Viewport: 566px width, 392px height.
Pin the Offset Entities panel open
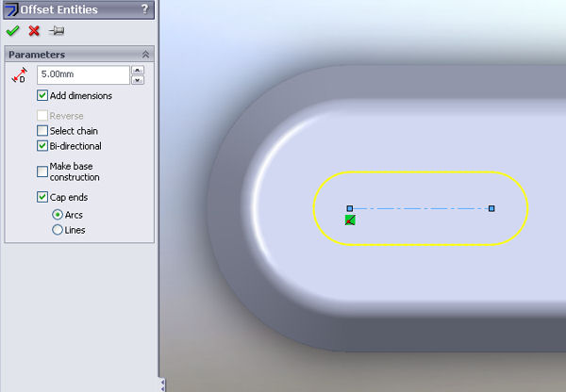pyautogui.click(x=56, y=30)
